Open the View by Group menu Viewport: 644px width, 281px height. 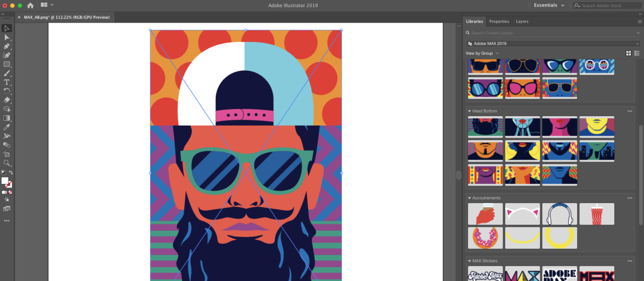click(x=482, y=53)
